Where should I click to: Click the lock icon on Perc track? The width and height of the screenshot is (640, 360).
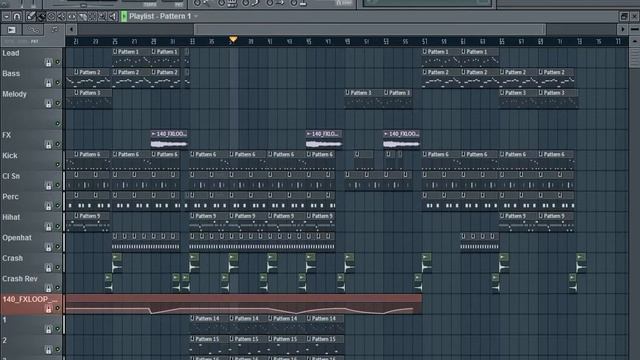click(48, 206)
